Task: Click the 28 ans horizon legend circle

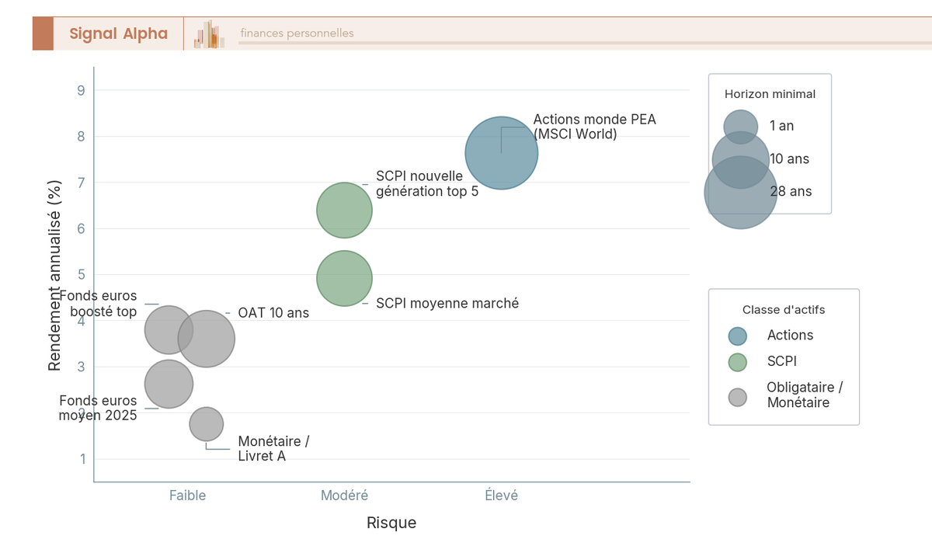Action: (x=741, y=193)
